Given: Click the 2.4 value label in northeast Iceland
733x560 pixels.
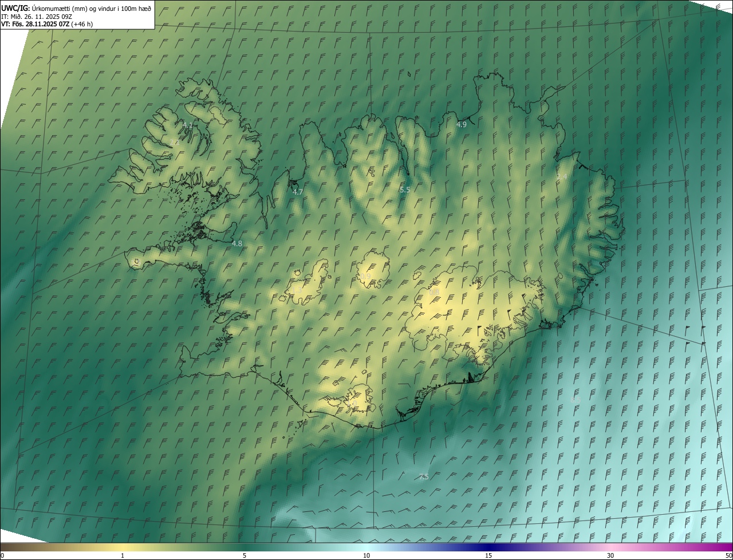Looking at the screenshot, I should click(561, 176).
